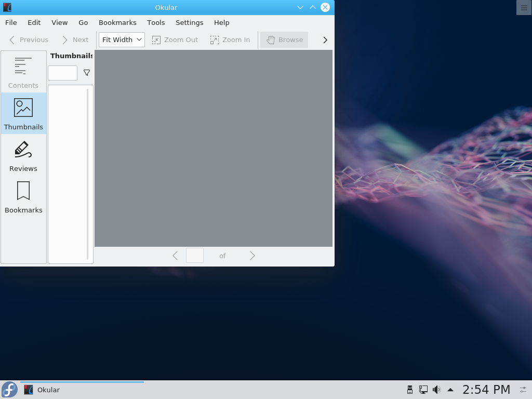532x399 pixels.
Task: Open the Edit menu
Action: click(x=34, y=23)
